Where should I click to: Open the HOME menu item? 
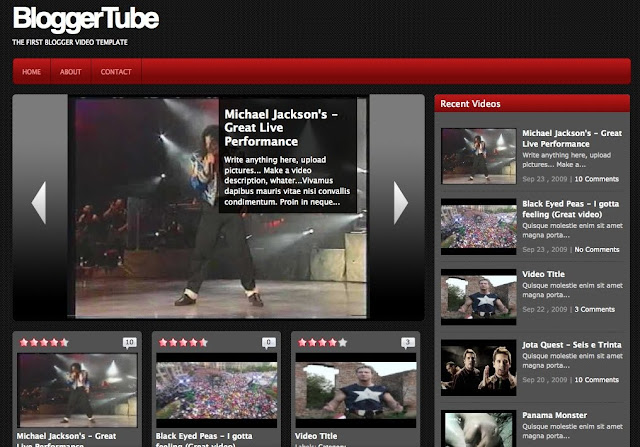(31, 72)
